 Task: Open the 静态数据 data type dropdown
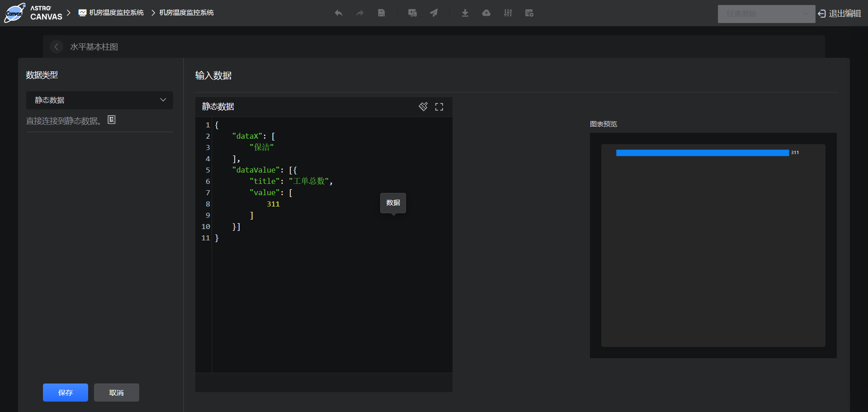coord(99,100)
